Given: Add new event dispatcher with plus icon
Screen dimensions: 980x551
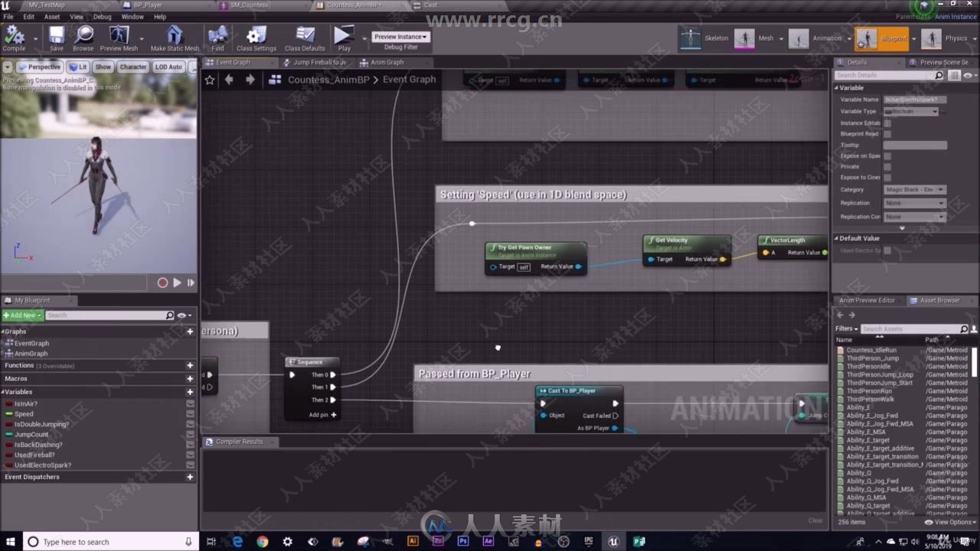Looking at the screenshot, I should [x=190, y=477].
